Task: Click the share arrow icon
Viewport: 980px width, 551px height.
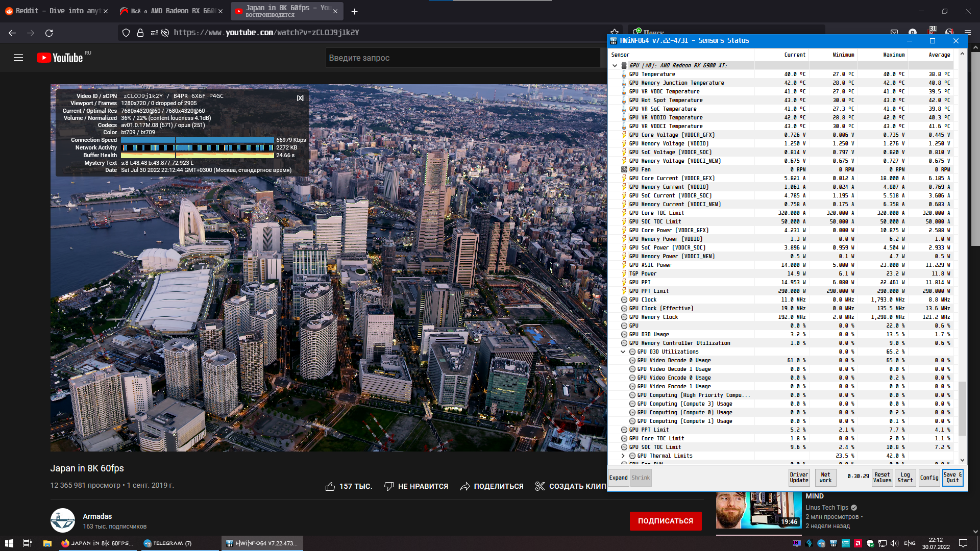Action: (x=464, y=486)
